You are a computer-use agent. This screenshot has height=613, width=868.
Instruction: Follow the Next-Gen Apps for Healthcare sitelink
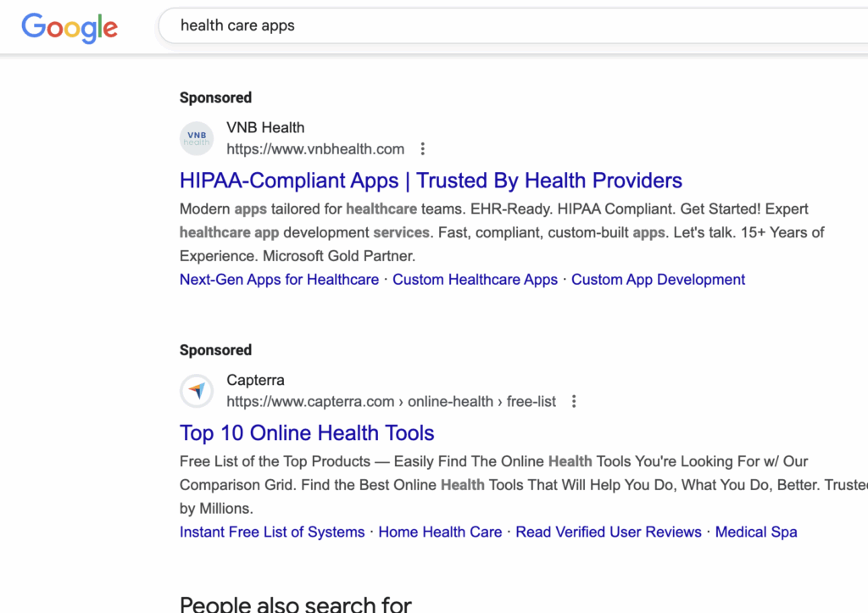click(279, 280)
